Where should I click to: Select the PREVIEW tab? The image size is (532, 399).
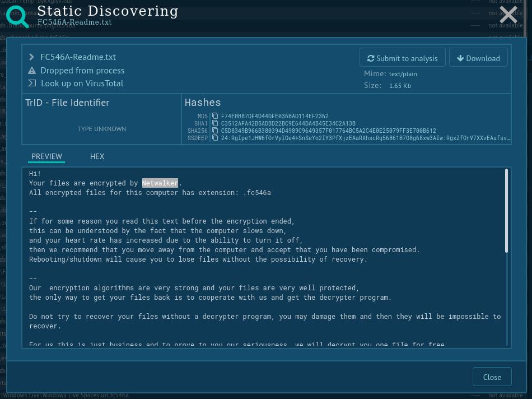46,156
